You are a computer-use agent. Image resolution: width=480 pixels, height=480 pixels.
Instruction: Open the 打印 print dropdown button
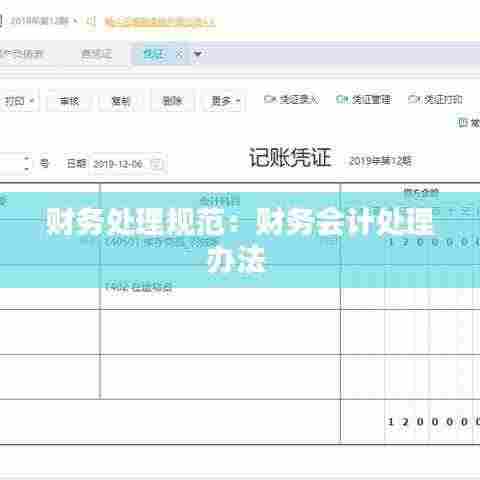click(x=19, y=100)
